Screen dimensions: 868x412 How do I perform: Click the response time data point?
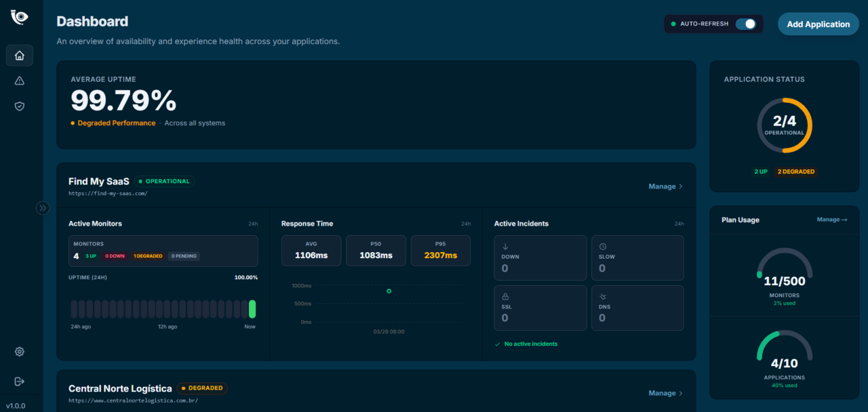coord(389,291)
